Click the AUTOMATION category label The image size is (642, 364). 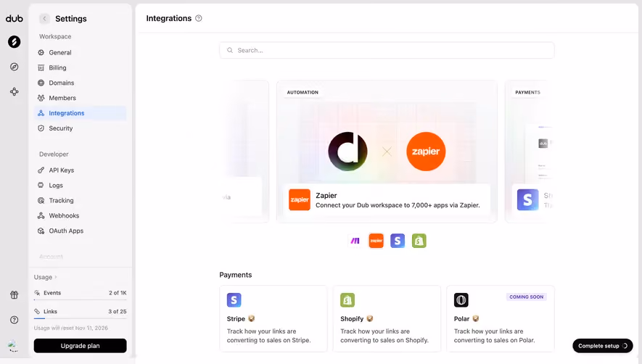click(303, 93)
